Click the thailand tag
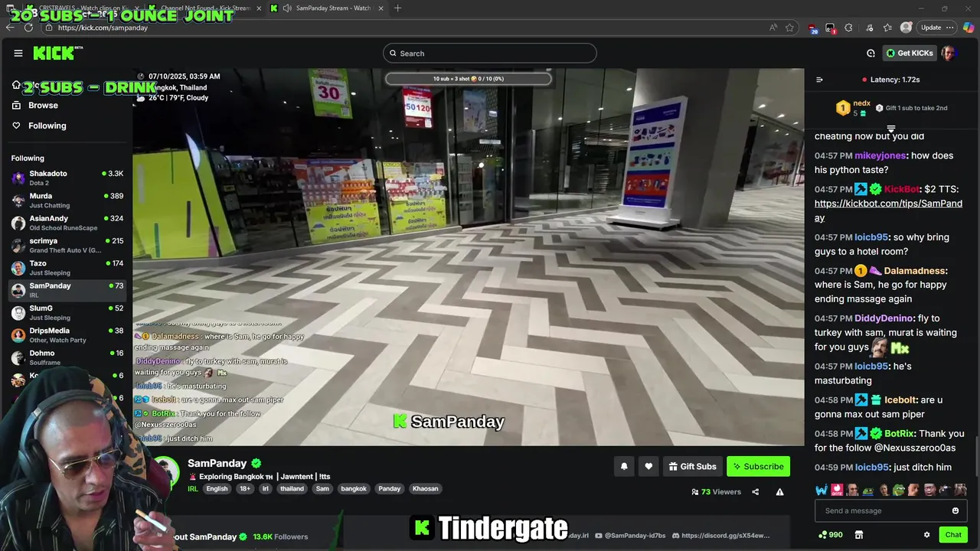The width and height of the screenshot is (980, 551). coord(292,488)
